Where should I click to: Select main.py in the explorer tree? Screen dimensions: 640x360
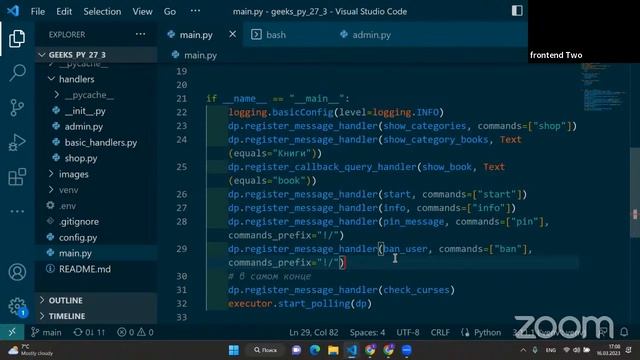(x=75, y=253)
